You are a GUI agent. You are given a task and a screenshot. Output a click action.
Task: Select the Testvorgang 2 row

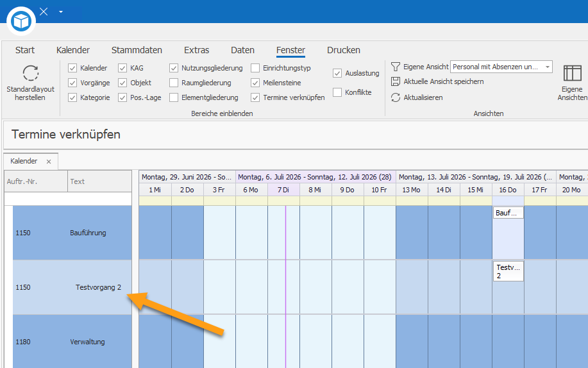click(72, 287)
